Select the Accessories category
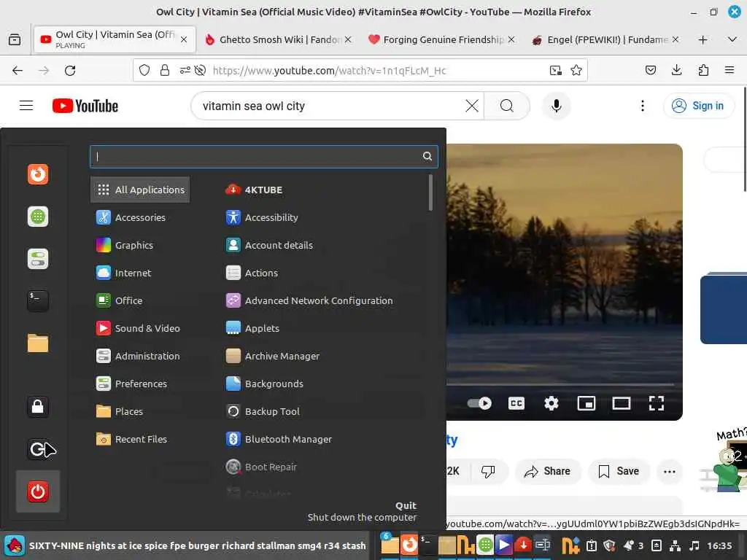The image size is (747, 560). (x=140, y=217)
